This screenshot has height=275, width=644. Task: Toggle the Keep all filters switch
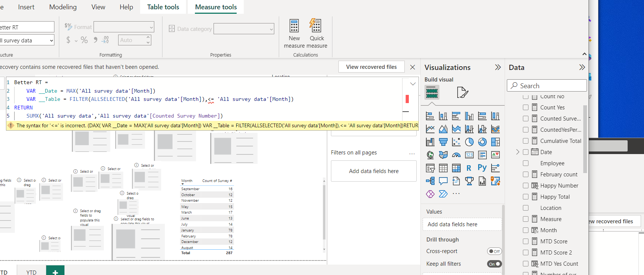tap(494, 264)
